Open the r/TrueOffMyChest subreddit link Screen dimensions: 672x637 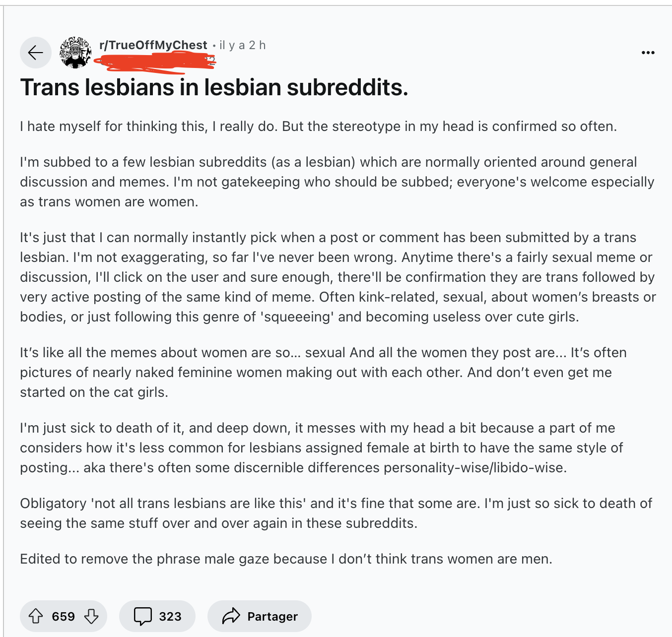153,45
